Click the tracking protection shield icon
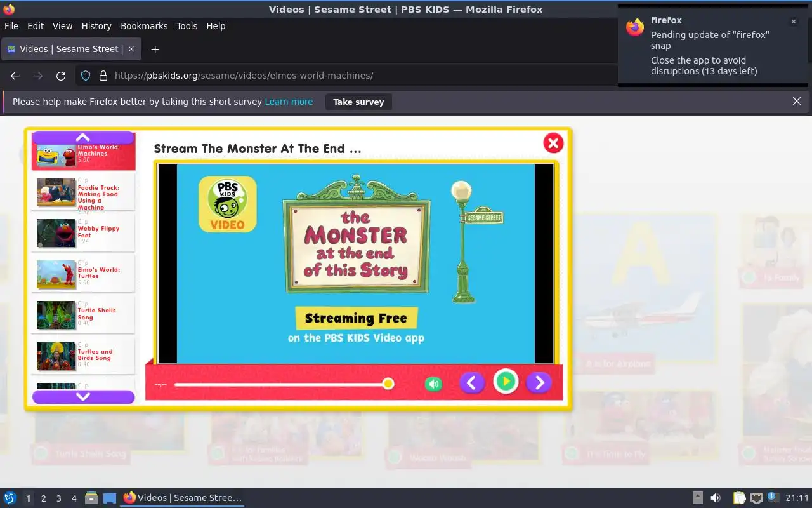The height and width of the screenshot is (508, 812). point(86,76)
